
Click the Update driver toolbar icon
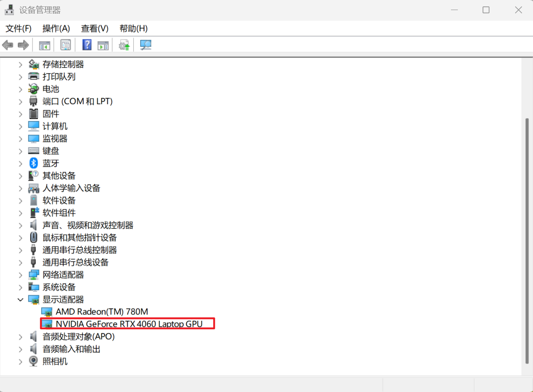124,45
